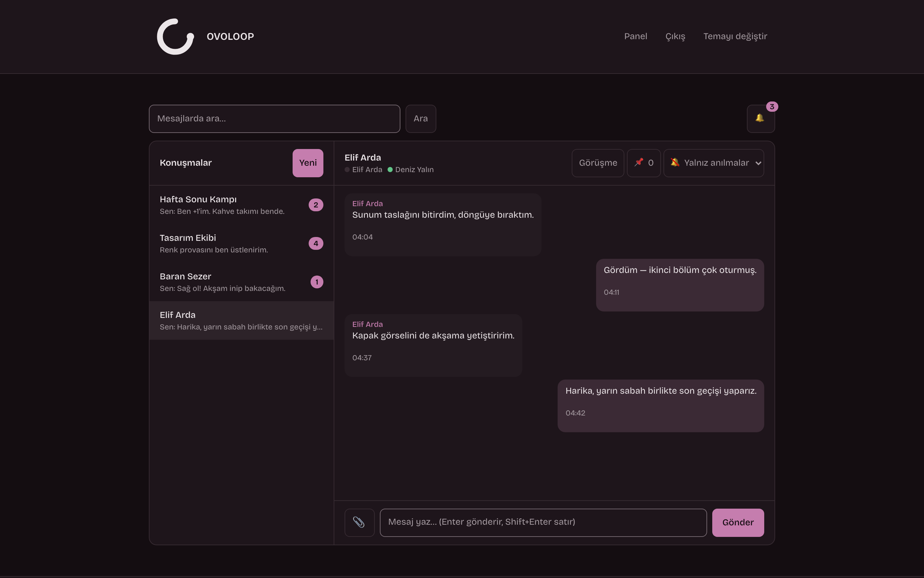Click unread badge 2 on Hafta Sonu Kampı

(316, 205)
